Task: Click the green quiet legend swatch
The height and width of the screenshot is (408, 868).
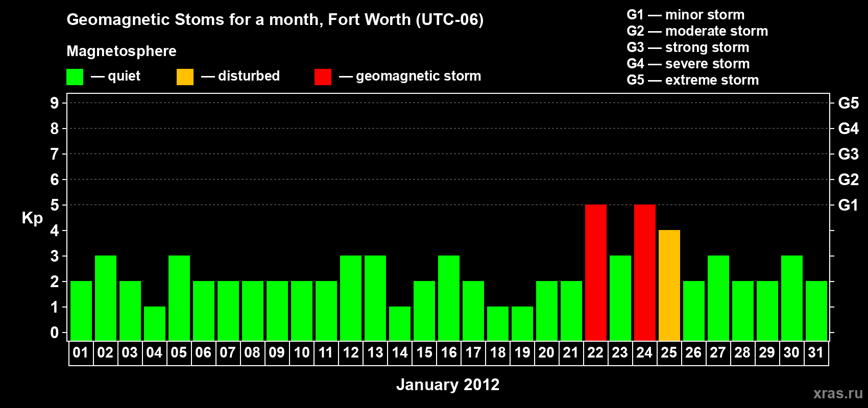Action: pyautogui.click(x=75, y=77)
